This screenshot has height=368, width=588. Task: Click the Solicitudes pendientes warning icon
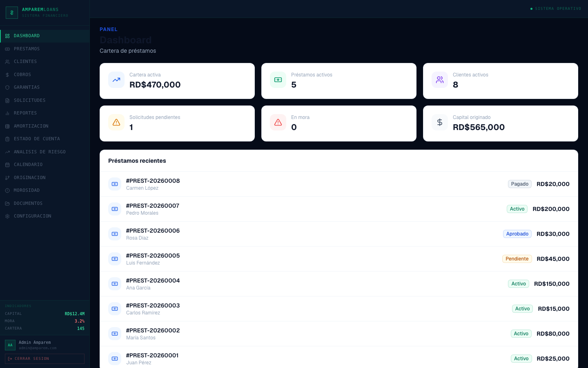click(116, 122)
